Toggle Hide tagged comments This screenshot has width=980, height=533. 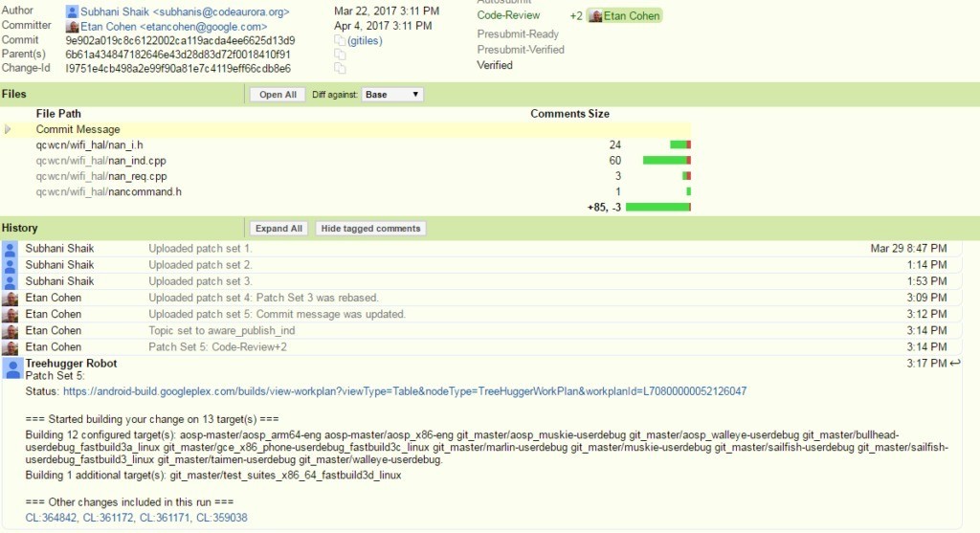(370, 229)
